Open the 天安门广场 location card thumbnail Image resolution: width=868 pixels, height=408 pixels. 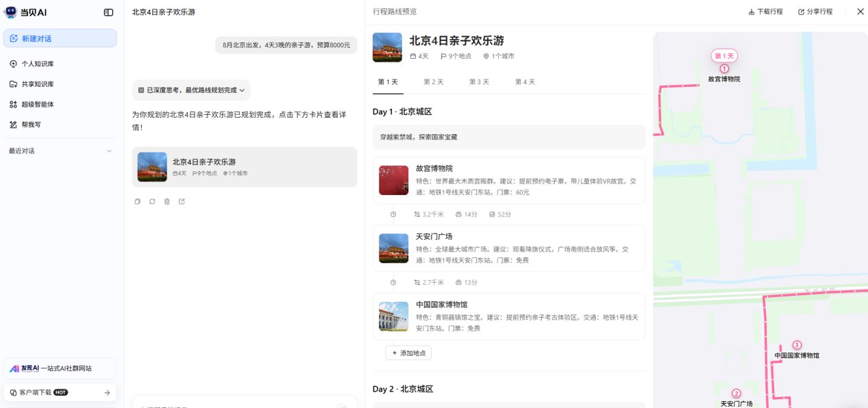pos(393,248)
